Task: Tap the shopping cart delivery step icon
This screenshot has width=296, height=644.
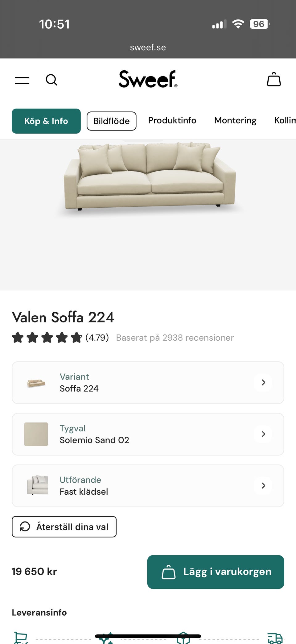Action: [21, 638]
